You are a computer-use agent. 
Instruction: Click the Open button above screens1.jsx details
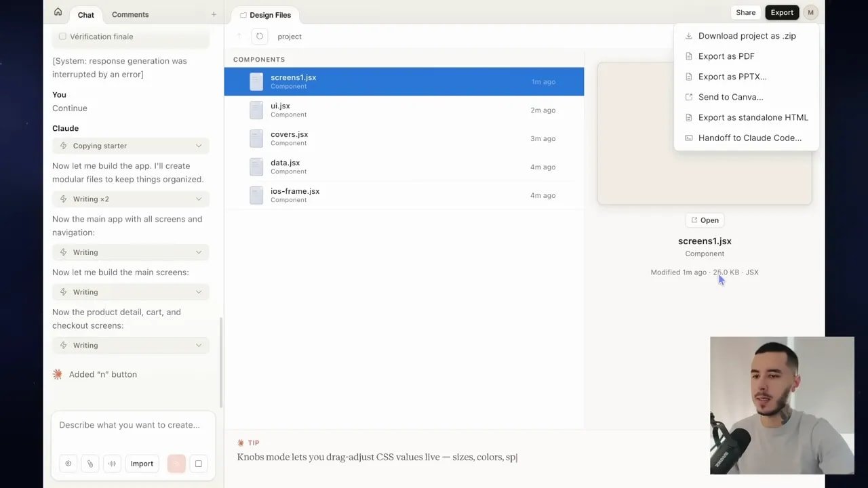point(705,220)
